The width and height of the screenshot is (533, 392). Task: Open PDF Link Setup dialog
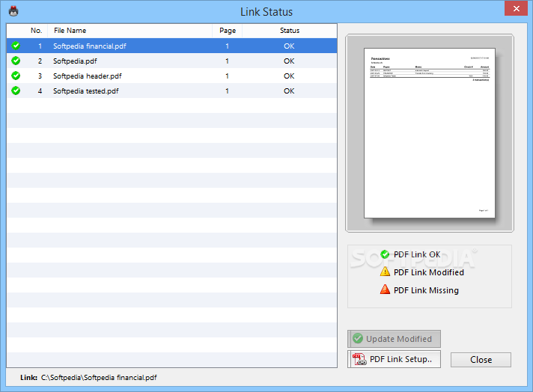point(394,359)
